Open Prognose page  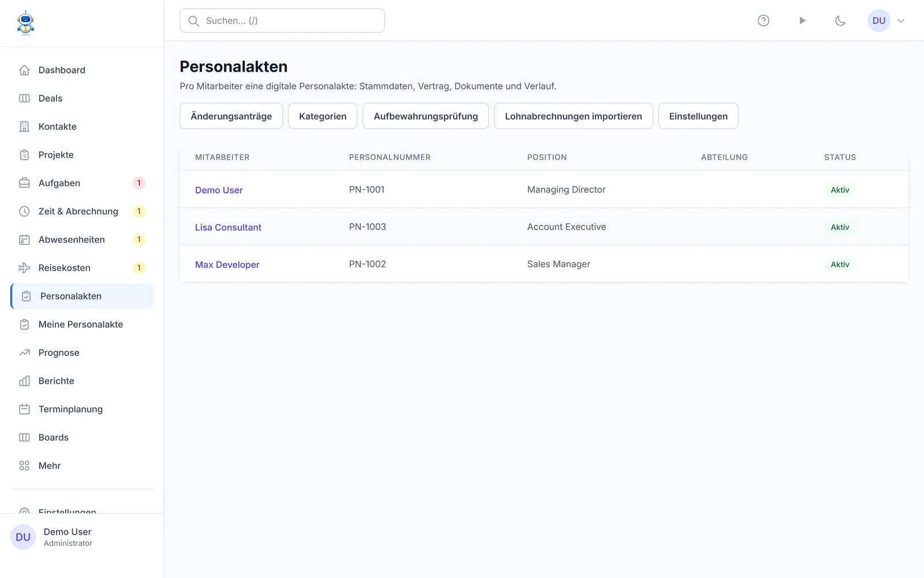pos(82,353)
